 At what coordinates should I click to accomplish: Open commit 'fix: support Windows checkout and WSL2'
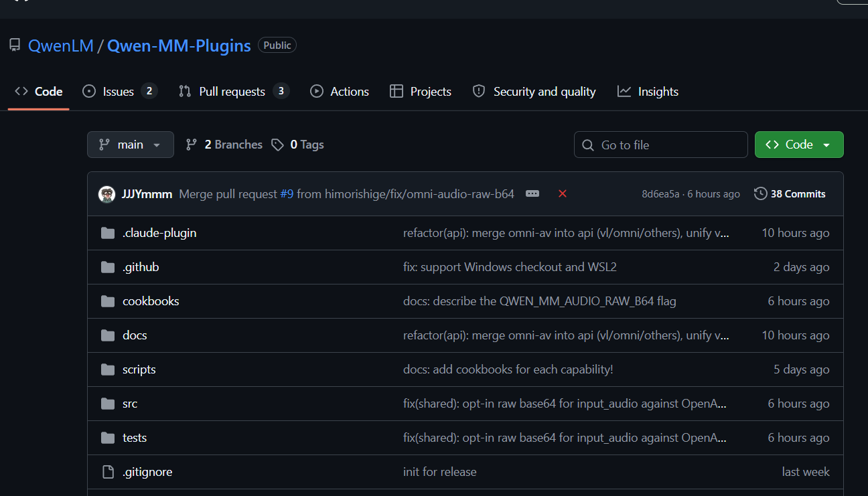tap(510, 267)
